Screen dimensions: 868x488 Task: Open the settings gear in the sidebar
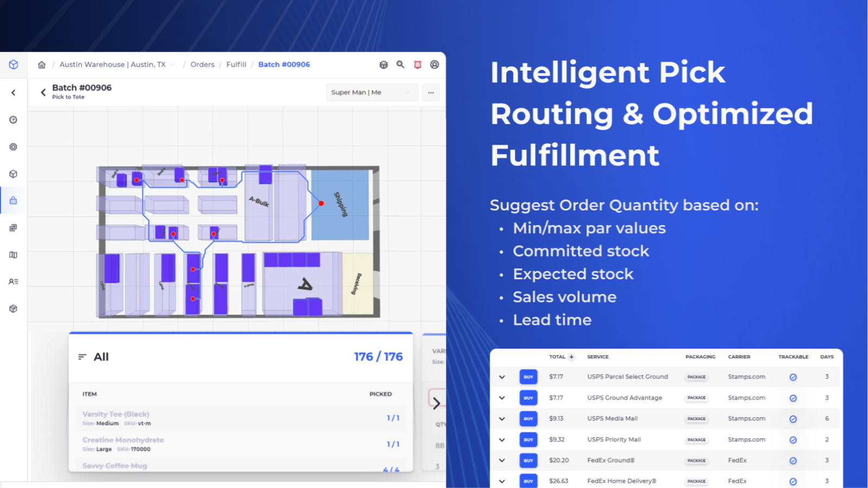pos(14,146)
